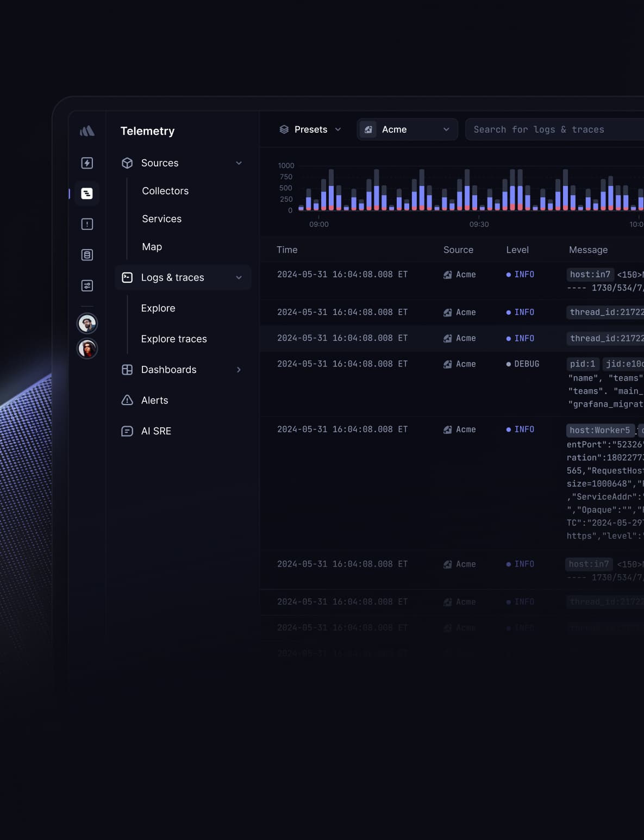
Task: Click the logo icon at top of rail
Action: (x=87, y=131)
